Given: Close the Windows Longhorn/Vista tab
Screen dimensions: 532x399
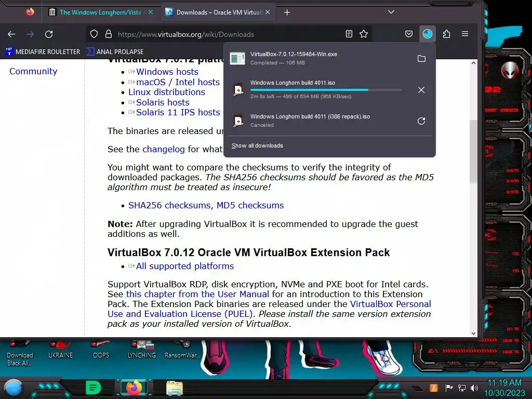Looking at the screenshot, I should coord(151,12).
